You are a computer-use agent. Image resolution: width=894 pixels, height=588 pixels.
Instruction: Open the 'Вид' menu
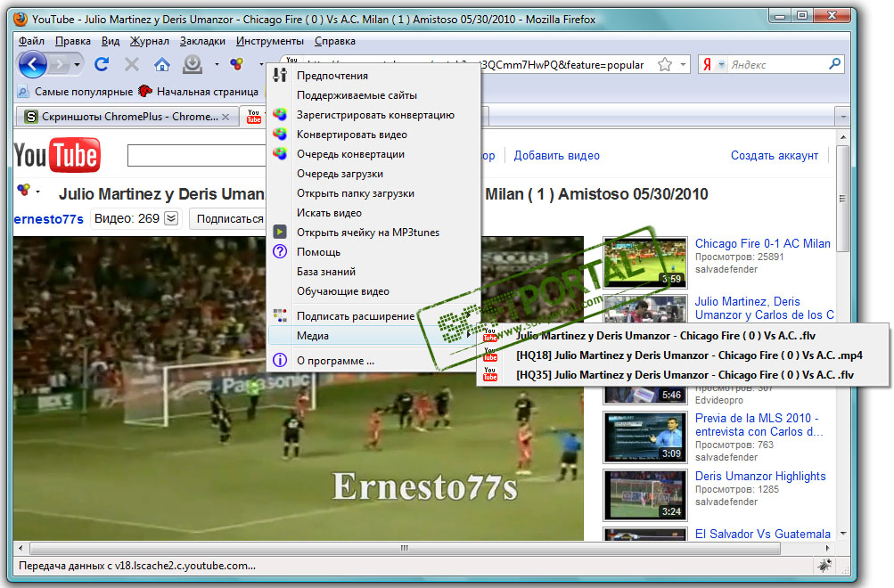[111, 41]
